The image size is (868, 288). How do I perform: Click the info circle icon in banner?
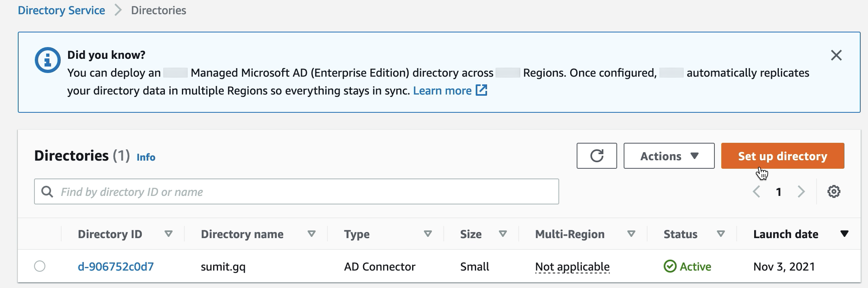pos(48,60)
